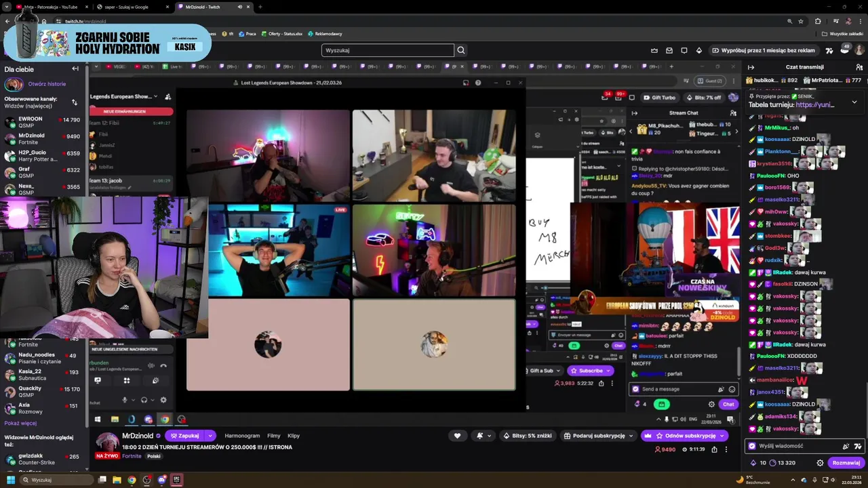Click the 7TV icon in top bar
The image size is (868, 488).
829,50
